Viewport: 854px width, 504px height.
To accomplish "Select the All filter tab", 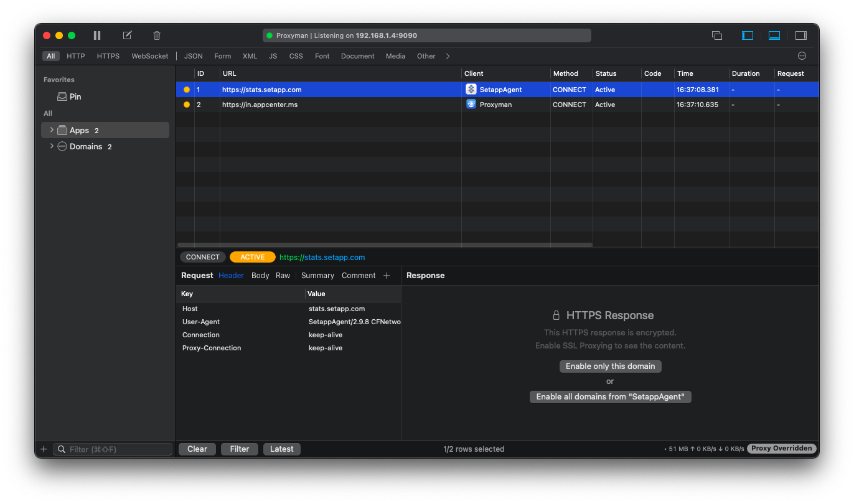I will (50, 56).
